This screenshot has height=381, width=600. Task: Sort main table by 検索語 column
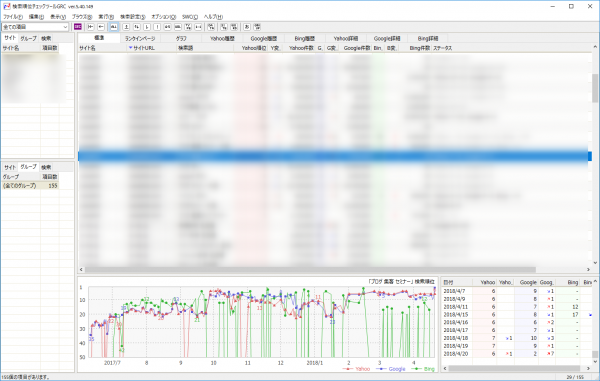[x=205, y=48]
